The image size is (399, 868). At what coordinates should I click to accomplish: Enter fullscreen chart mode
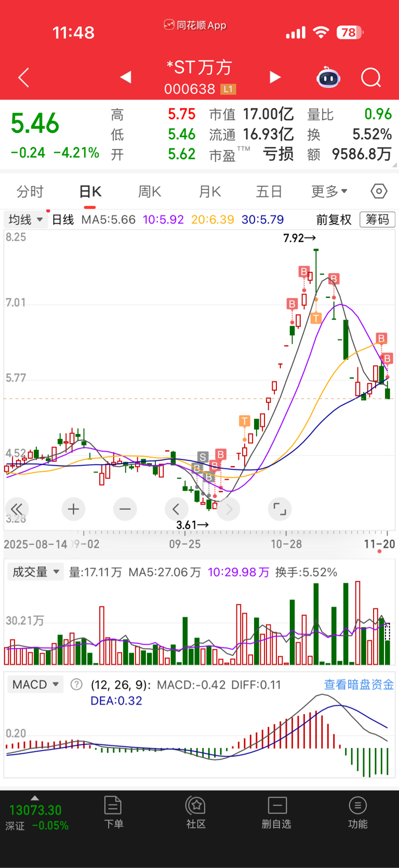click(280, 509)
